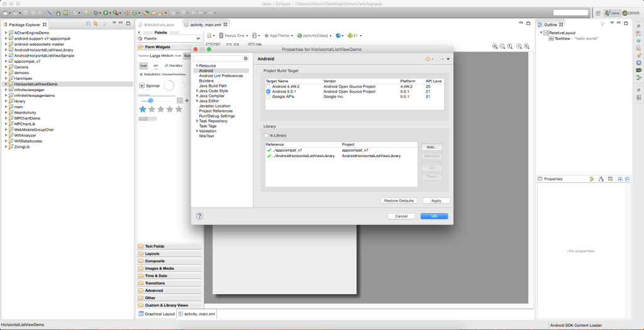This screenshot has height=330, width=644.
Task: Click the zoom to fit icon in layout editor
Action: point(502,47)
